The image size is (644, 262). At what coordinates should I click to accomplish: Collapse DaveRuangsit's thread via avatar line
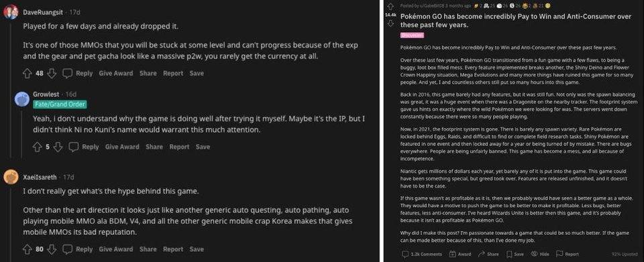click(10, 88)
